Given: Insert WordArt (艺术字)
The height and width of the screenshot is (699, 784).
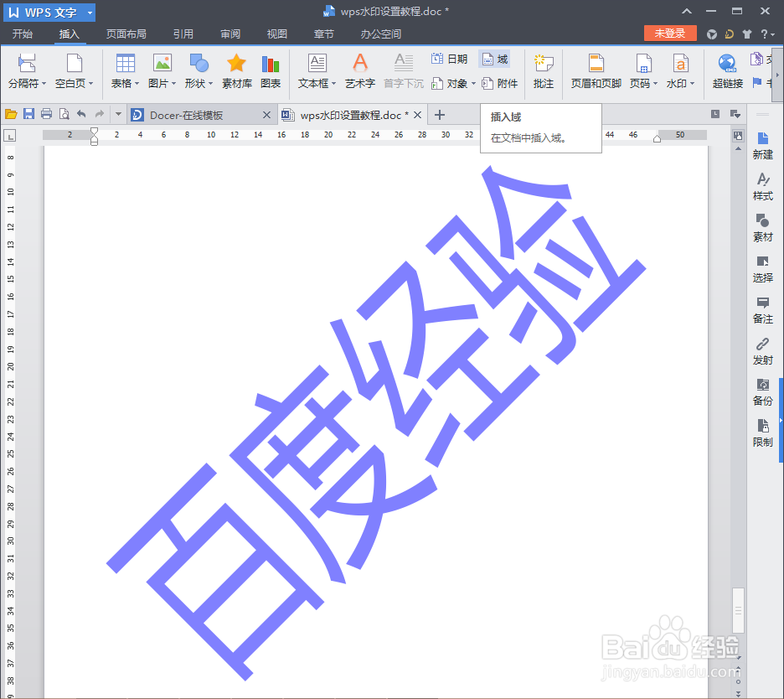Looking at the screenshot, I should coord(360,71).
